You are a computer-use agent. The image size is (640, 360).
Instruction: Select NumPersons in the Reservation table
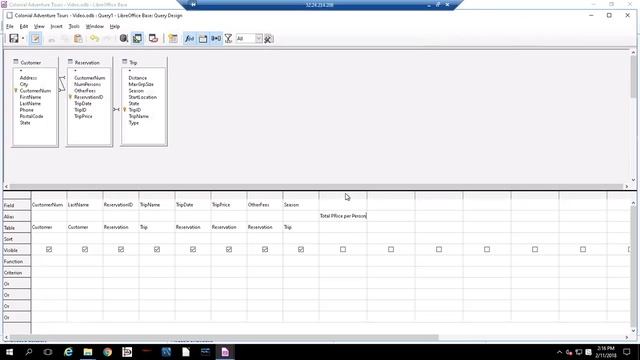[87, 84]
